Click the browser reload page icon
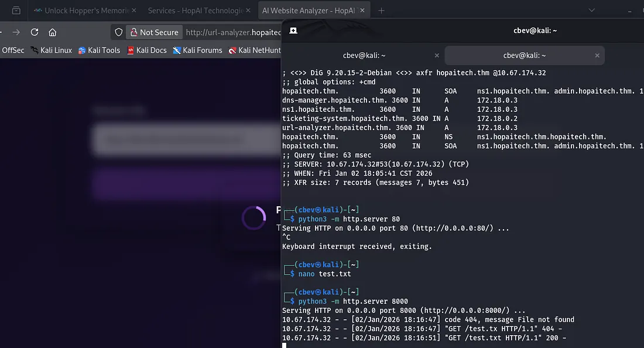 35,32
